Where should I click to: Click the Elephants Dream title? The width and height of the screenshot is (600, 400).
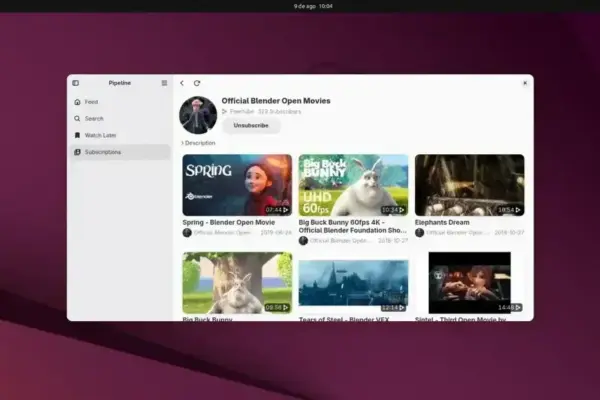tap(442, 222)
